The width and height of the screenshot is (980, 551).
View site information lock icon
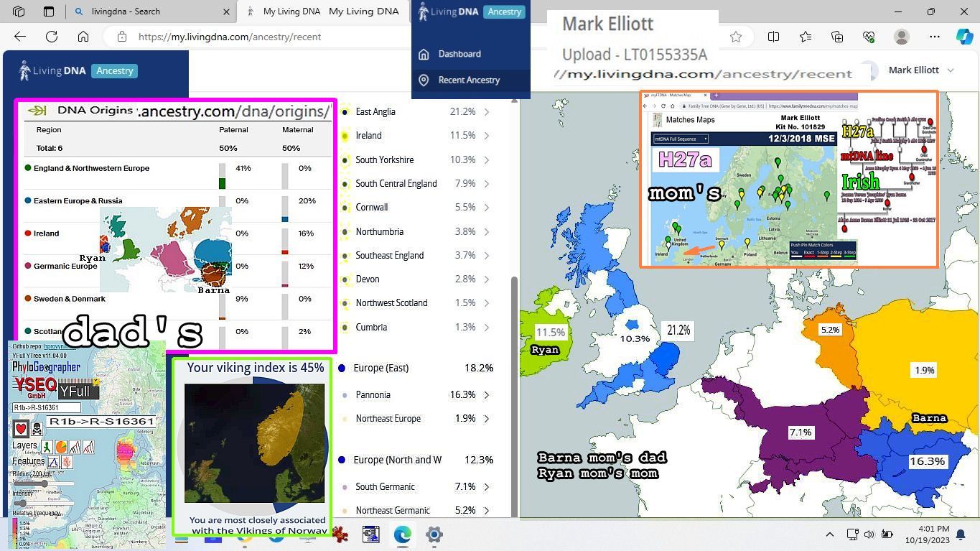(122, 37)
